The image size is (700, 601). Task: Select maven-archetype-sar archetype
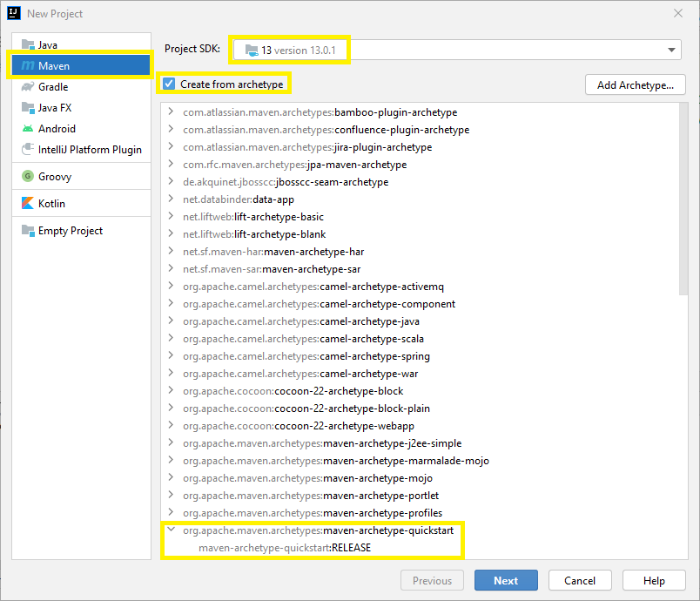click(272, 269)
